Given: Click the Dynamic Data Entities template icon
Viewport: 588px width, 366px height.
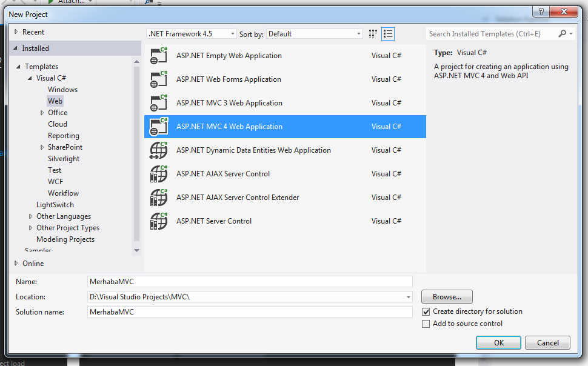Looking at the screenshot, I should (159, 150).
